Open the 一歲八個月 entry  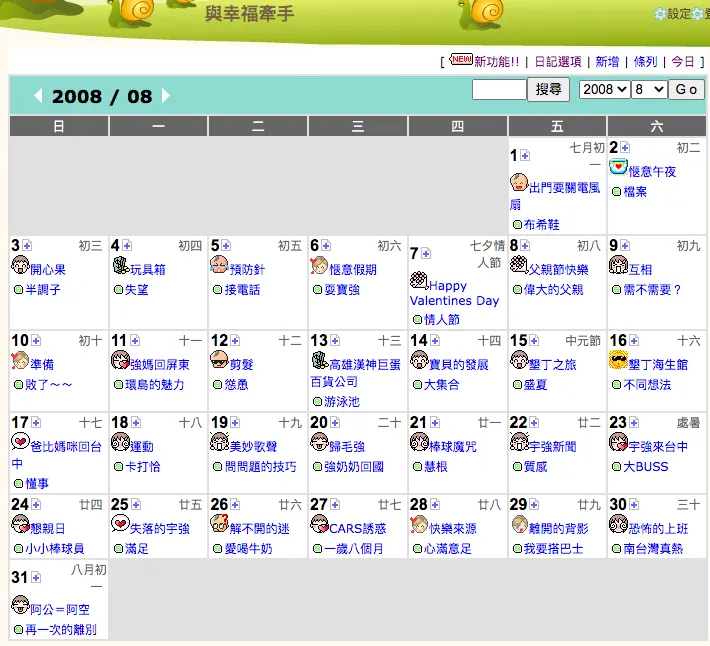point(354,549)
